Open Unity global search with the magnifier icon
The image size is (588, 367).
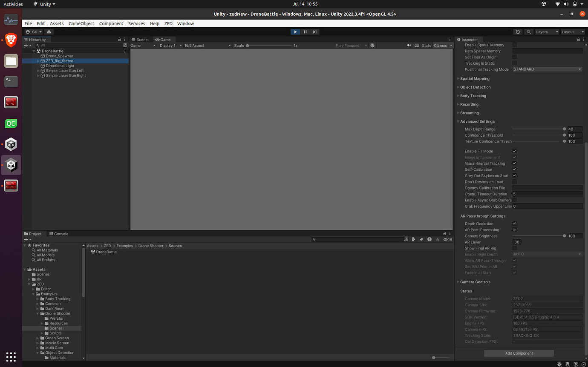click(x=528, y=32)
